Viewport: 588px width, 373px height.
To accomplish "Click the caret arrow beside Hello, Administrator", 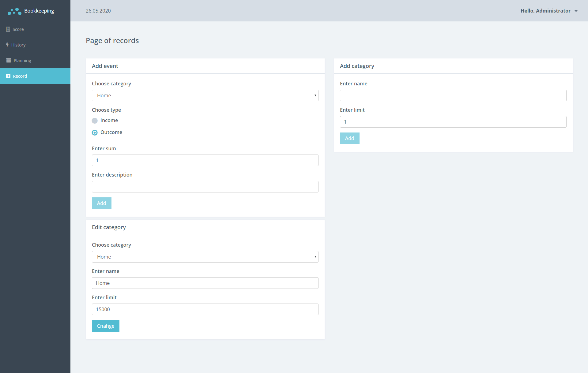I will (x=576, y=11).
